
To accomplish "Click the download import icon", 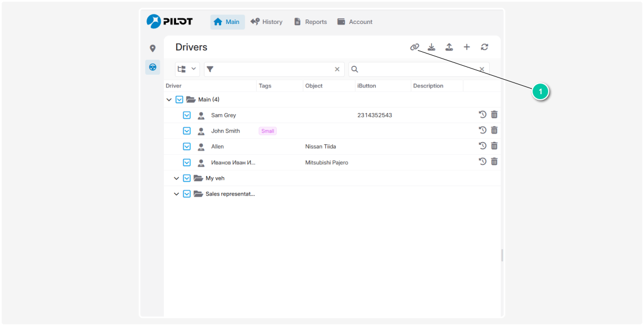I will [x=431, y=47].
